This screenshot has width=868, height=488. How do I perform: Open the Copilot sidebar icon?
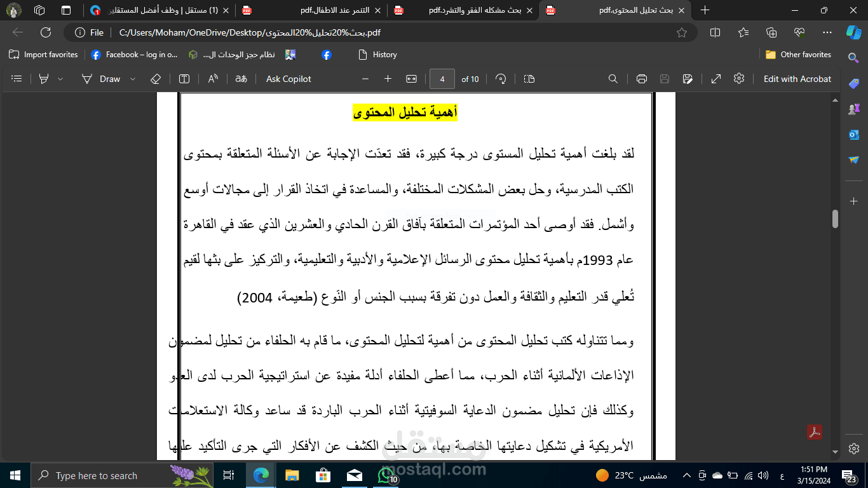[853, 32]
